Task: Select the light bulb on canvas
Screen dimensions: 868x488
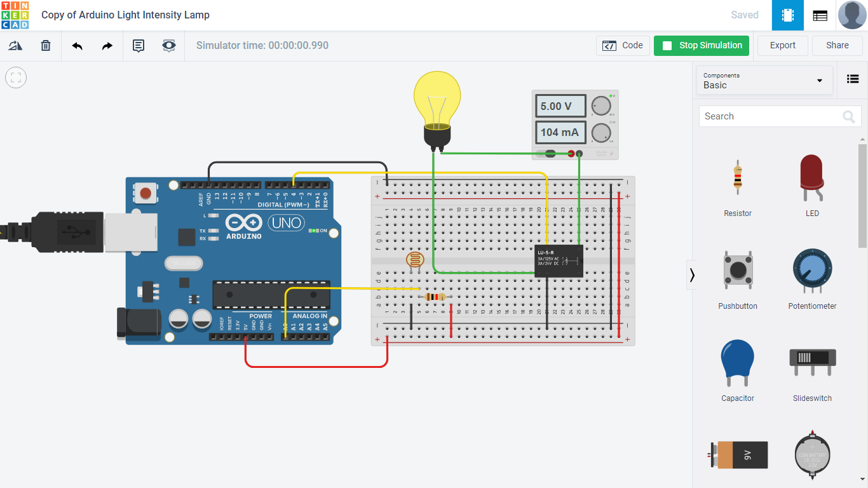Action: (x=437, y=110)
